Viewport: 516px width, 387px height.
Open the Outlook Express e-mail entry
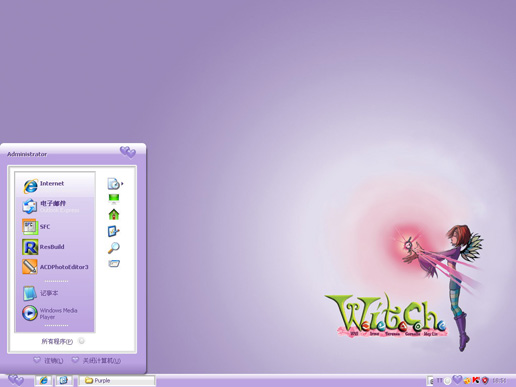55,206
